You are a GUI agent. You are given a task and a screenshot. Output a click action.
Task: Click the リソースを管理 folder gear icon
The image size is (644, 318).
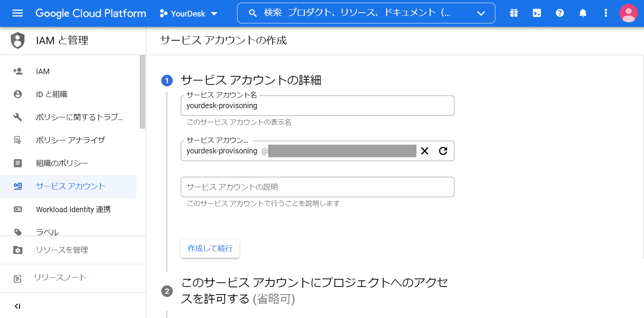point(18,250)
